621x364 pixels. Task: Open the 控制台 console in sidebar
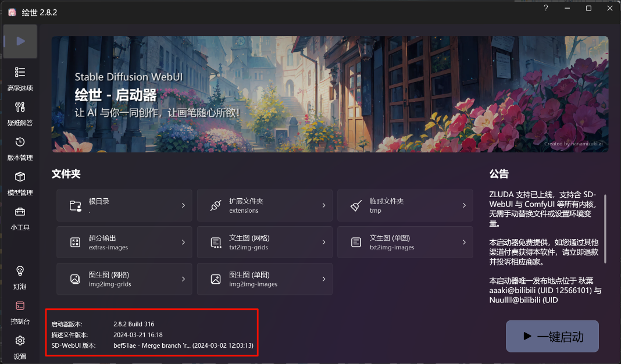pyautogui.click(x=20, y=312)
